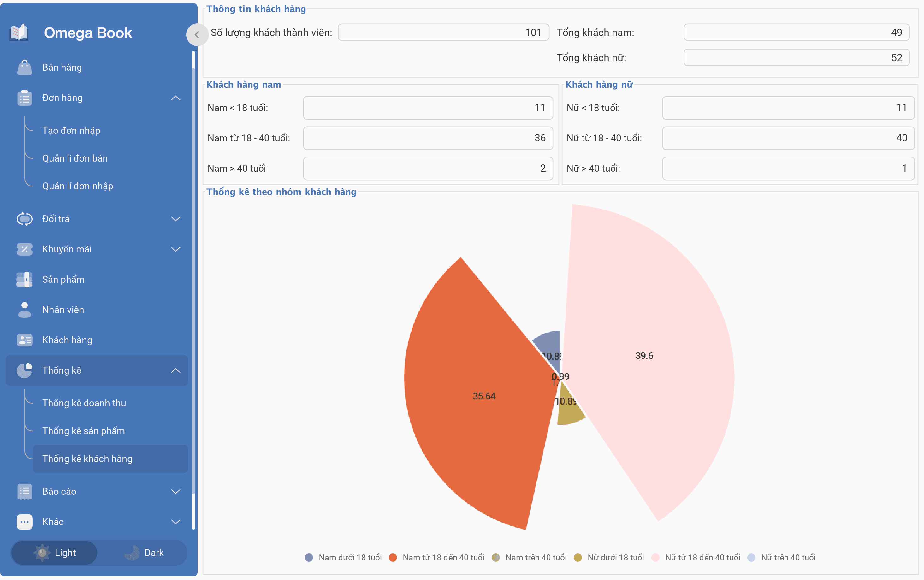Collapse the Thống kê chevron
Image resolution: width=924 pixels, height=580 pixels.
(176, 370)
